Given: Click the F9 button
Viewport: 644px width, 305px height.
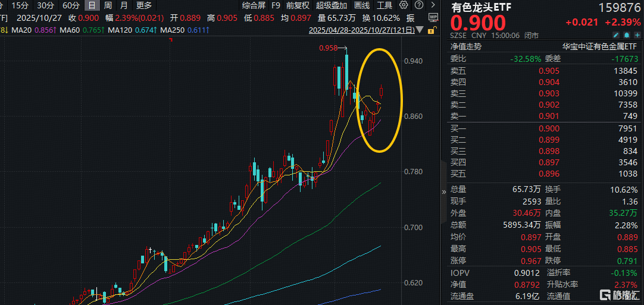Looking at the screenshot, I should point(276,5).
